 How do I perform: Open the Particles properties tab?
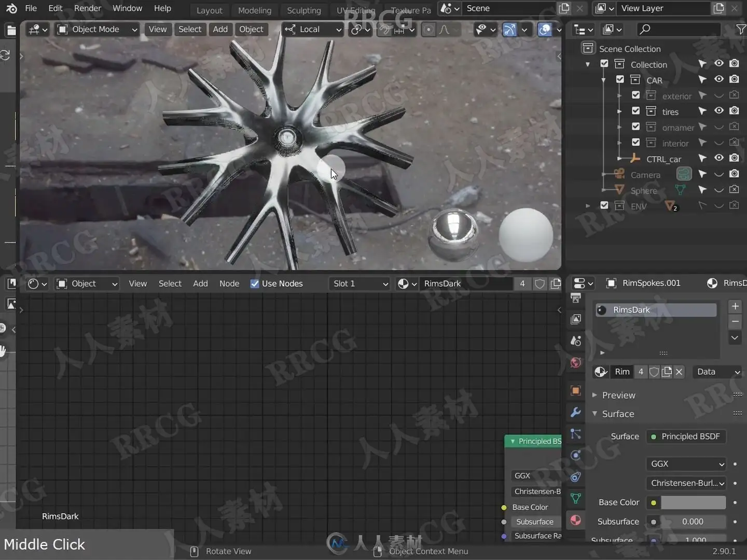[576, 433]
